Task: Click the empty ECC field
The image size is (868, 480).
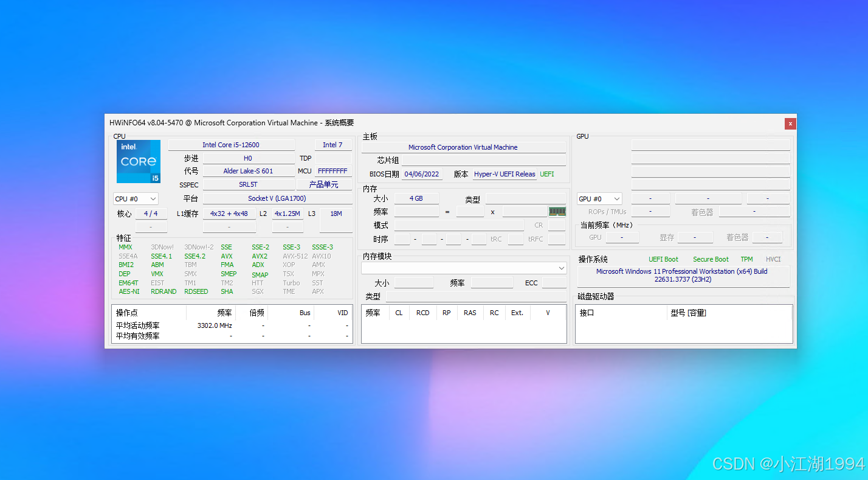Action: 554,283
